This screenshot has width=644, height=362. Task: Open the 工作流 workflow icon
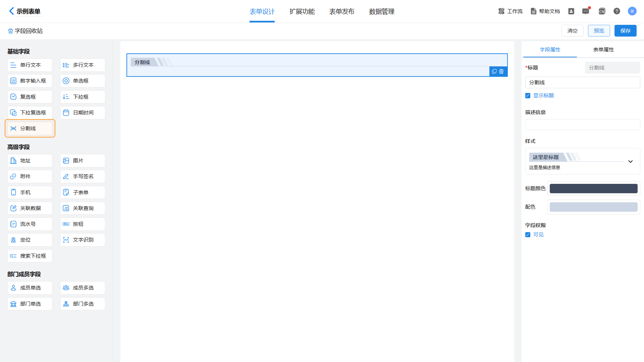[501, 11]
